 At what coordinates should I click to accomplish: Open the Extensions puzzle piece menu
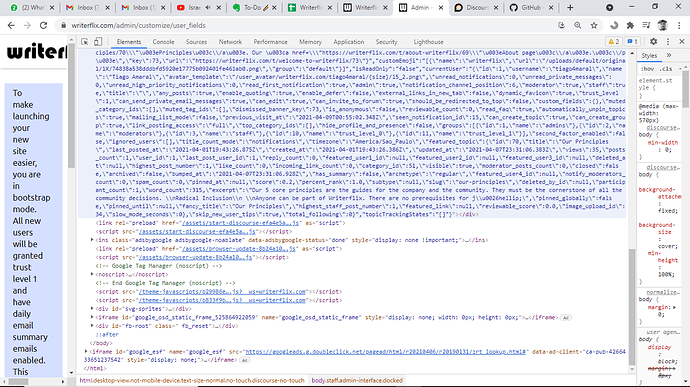630,26
